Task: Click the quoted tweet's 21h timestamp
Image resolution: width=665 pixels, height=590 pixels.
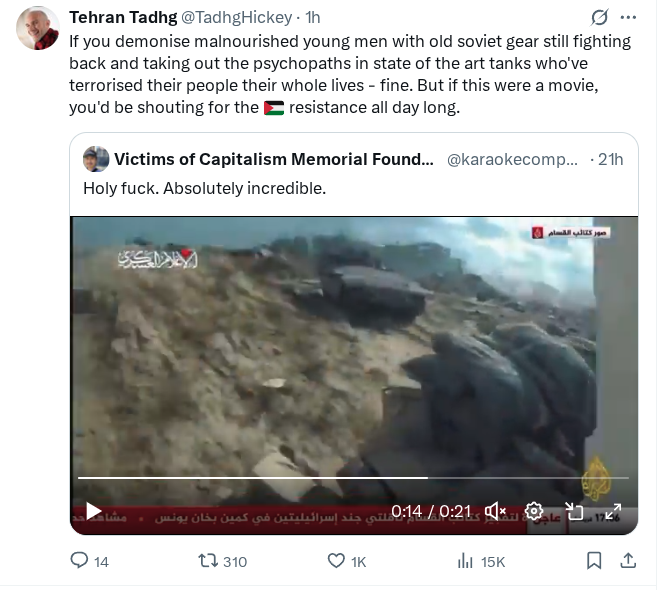Action: pos(610,159)
